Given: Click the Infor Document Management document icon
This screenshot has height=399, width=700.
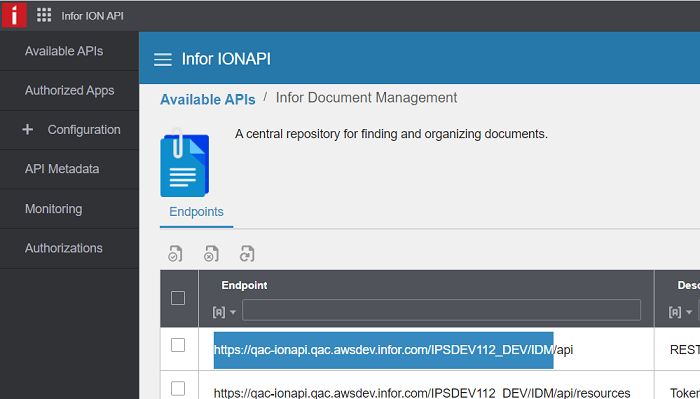Looking at the screenshot, I should coord(185,163).
